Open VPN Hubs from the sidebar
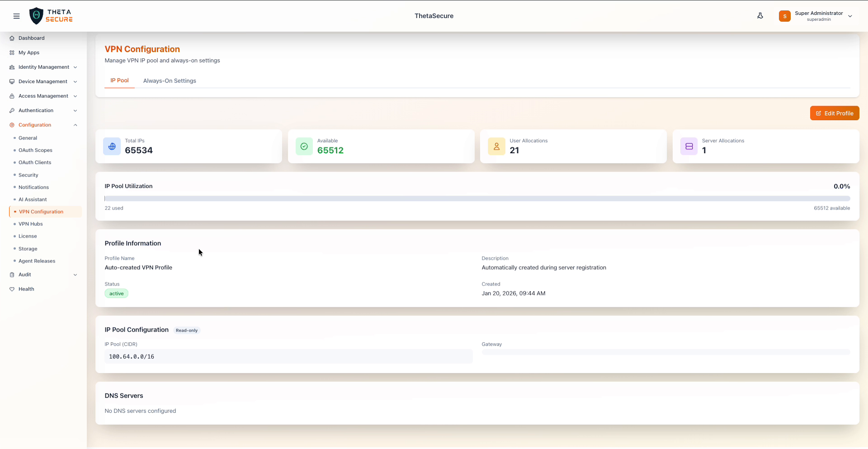868x449 pixels. (30, 224)
